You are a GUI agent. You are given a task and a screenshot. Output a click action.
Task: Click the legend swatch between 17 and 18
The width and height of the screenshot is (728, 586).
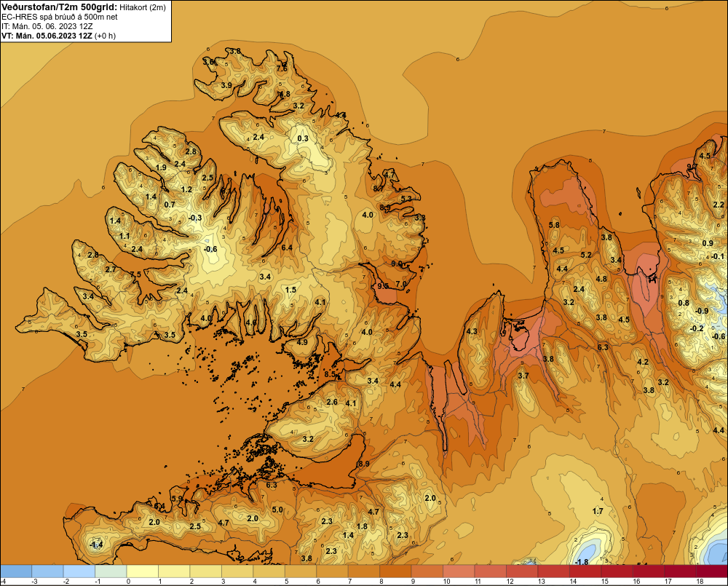(680, 571)
